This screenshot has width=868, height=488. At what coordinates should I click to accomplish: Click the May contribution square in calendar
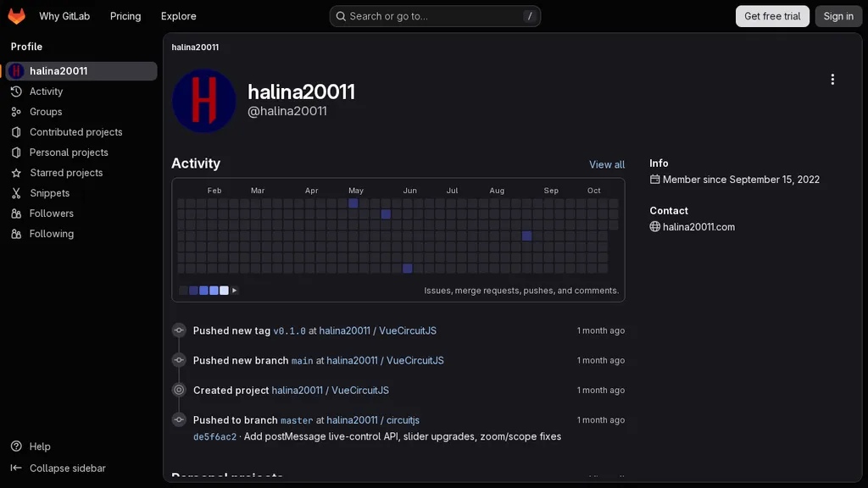pos(353,203)
